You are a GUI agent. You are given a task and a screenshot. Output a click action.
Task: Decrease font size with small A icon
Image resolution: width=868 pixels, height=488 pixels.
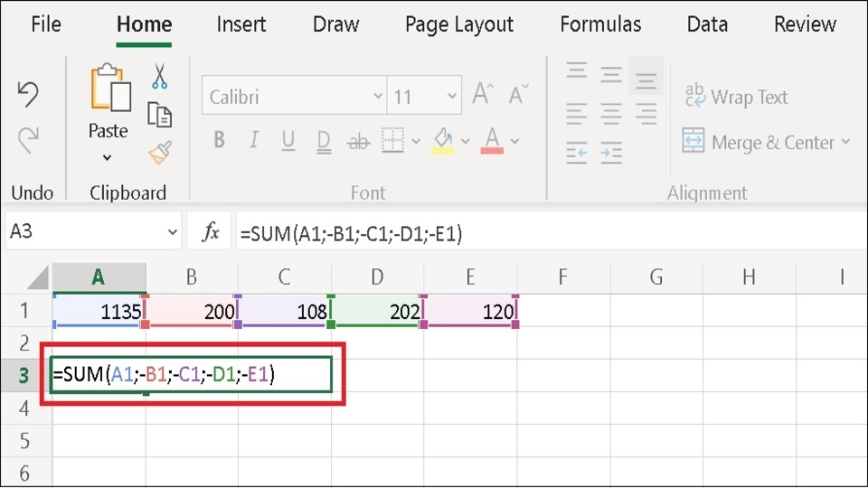(518, 94)
